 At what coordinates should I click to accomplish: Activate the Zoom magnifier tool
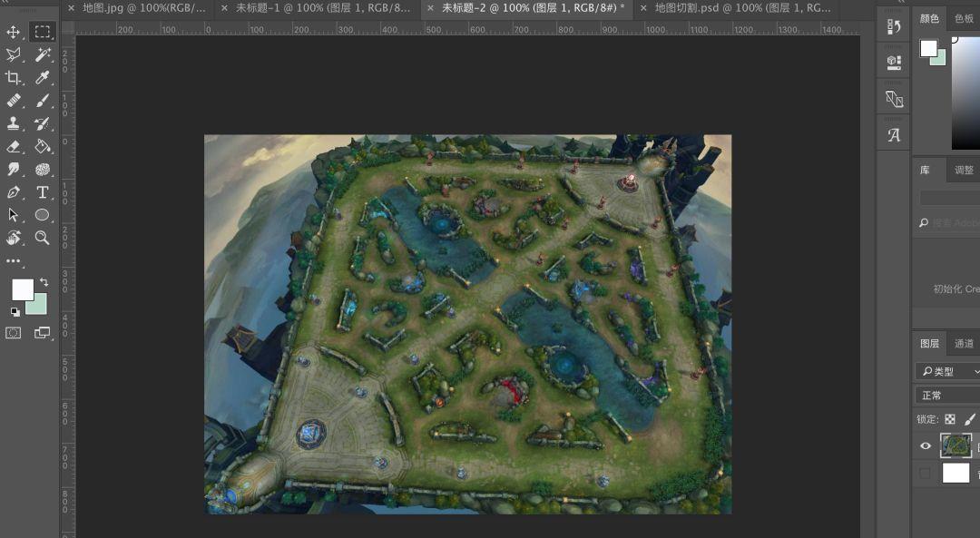click(42, 238)
